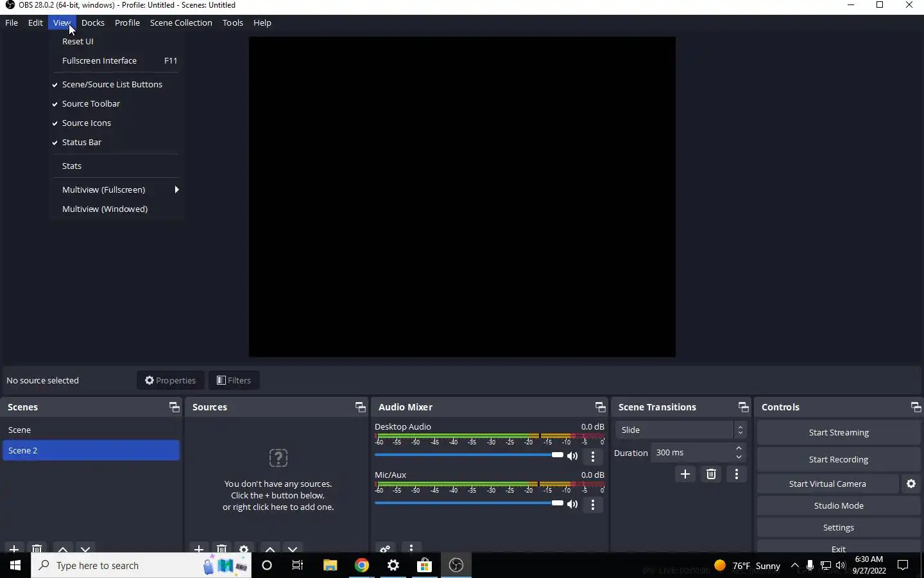Open source Filters button

coord(234,380)
